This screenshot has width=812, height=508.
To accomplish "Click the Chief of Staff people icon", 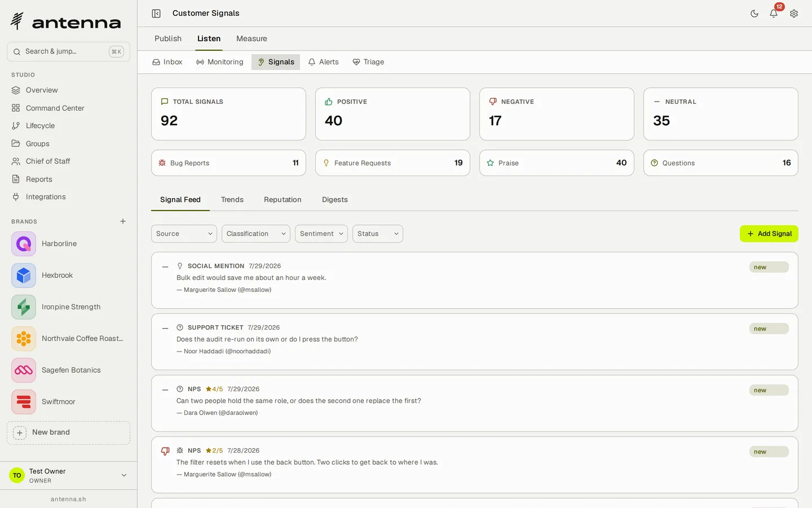I will click(x=16, y=161).
